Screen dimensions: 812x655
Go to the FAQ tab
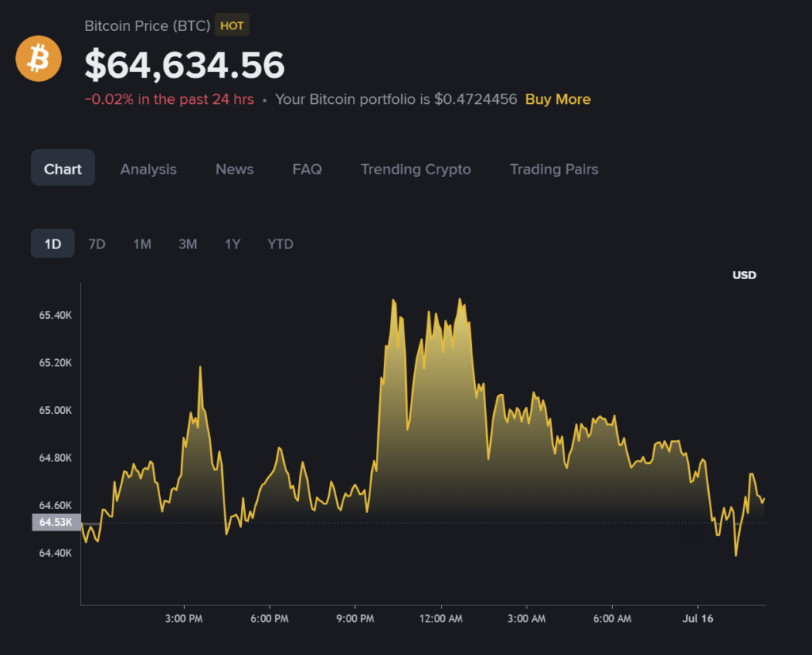tap(307, 170)
